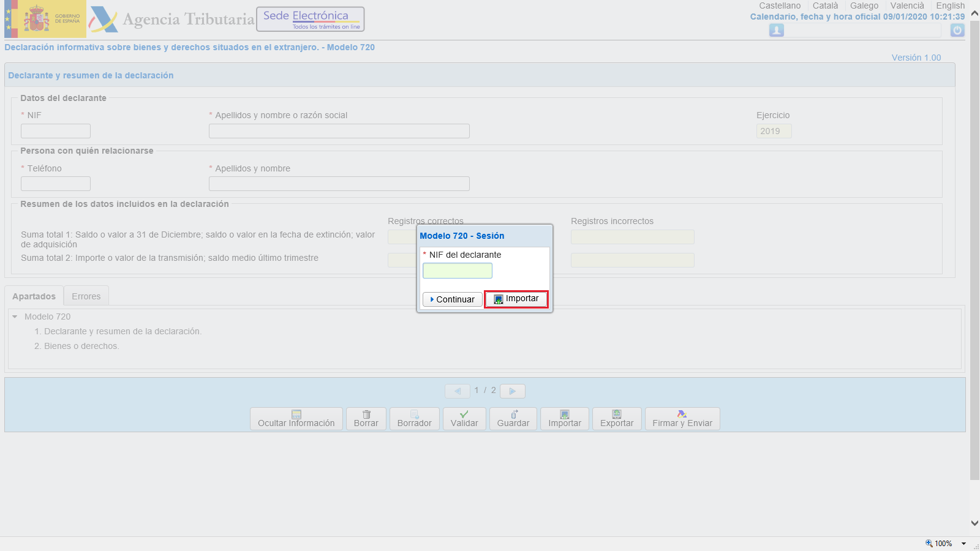This screenshot has height=551, width=980.
Task: Click the Importar button in bottom toolbar
Action: [565, 419]
